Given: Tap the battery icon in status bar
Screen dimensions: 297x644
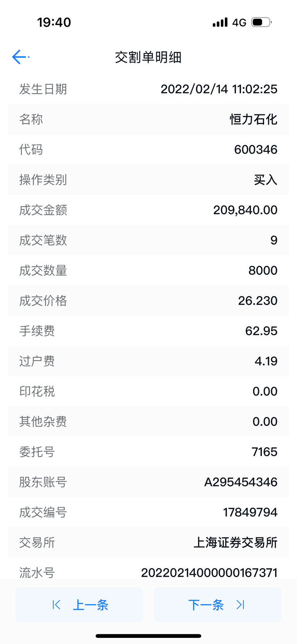Looking at the screenshot, I should [x=261, y=22].
